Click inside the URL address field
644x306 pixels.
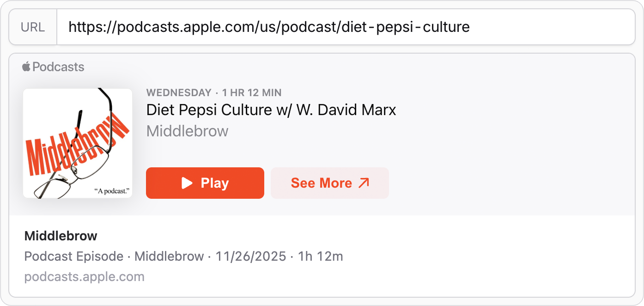(323, 27)
